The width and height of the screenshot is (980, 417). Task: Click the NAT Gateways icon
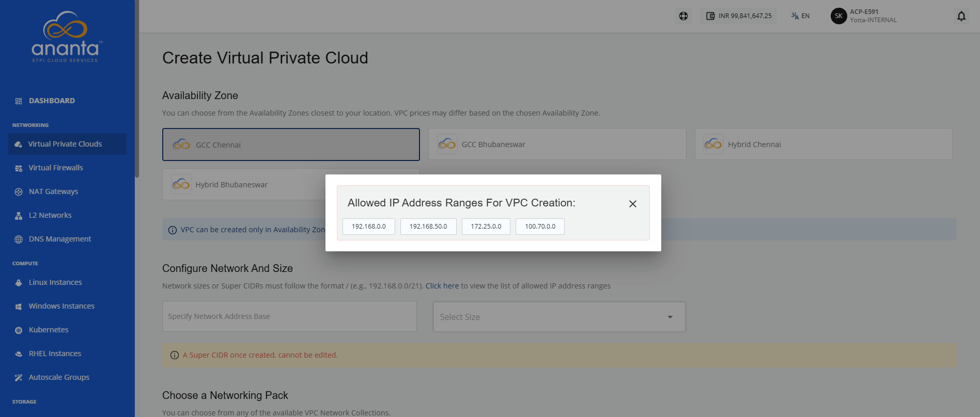(19, 192)
